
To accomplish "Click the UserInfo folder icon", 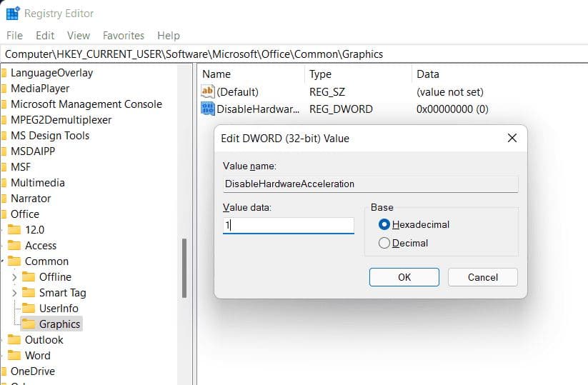I will coord(29,309).
